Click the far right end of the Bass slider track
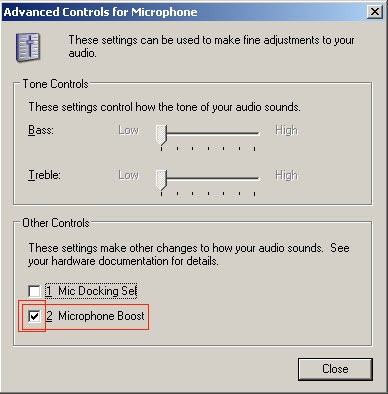This screenshot has height=394, width=388. click(258, 133)
